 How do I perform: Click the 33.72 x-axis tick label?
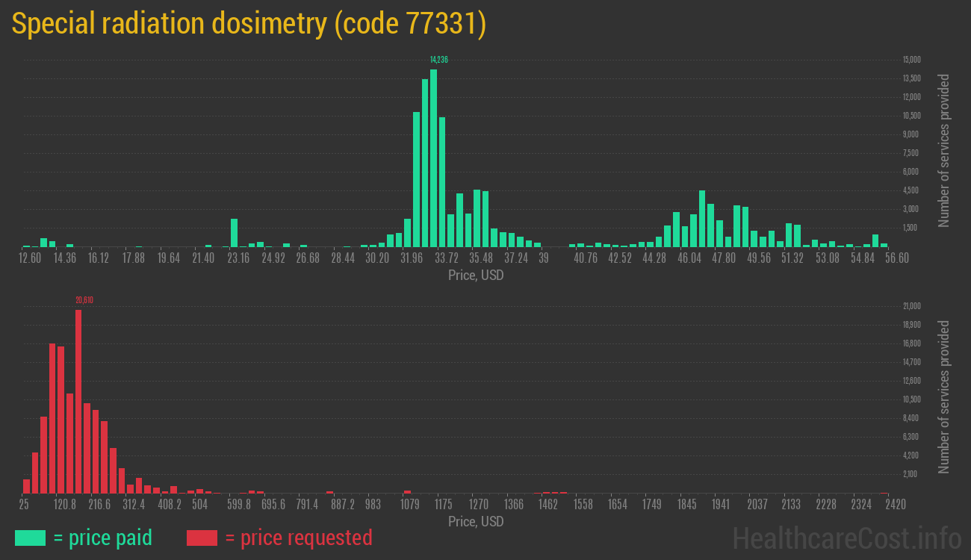(447, 258)
